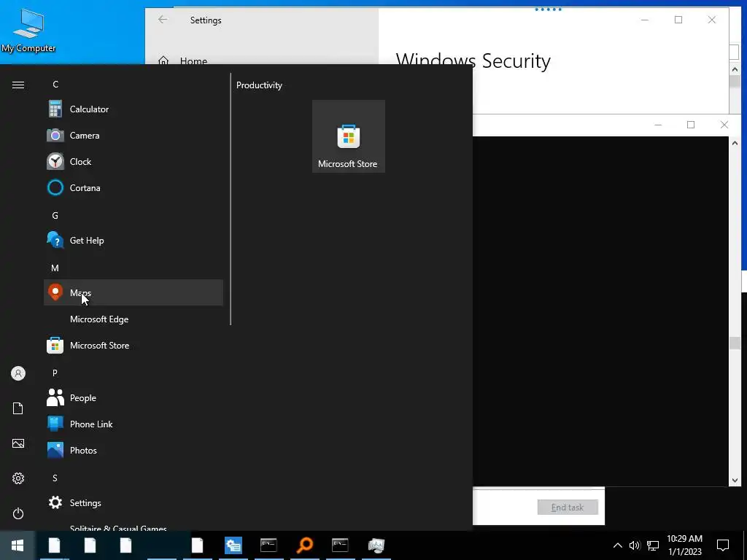Open Settings from the app list
Screen dimensions: 747x560
[133, 503]
